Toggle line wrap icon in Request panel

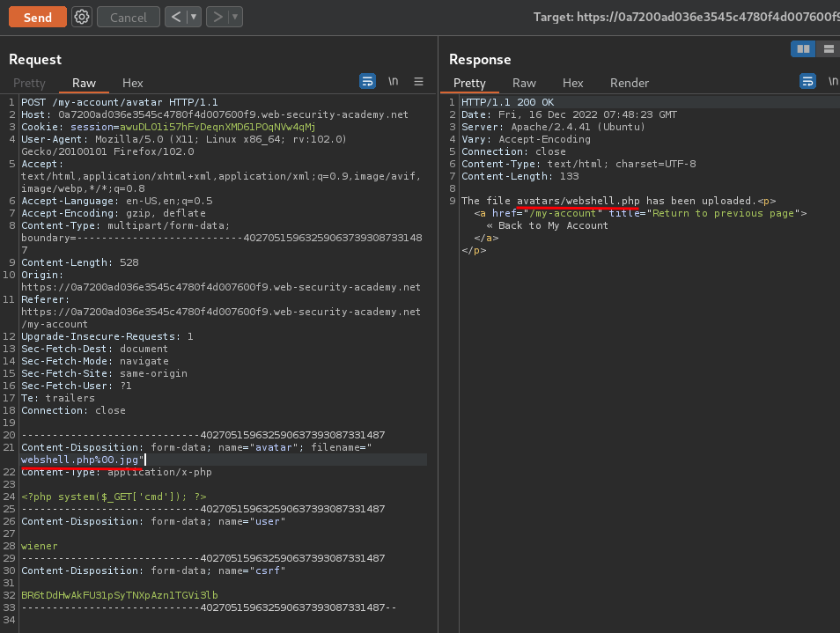tap(367, 81)
